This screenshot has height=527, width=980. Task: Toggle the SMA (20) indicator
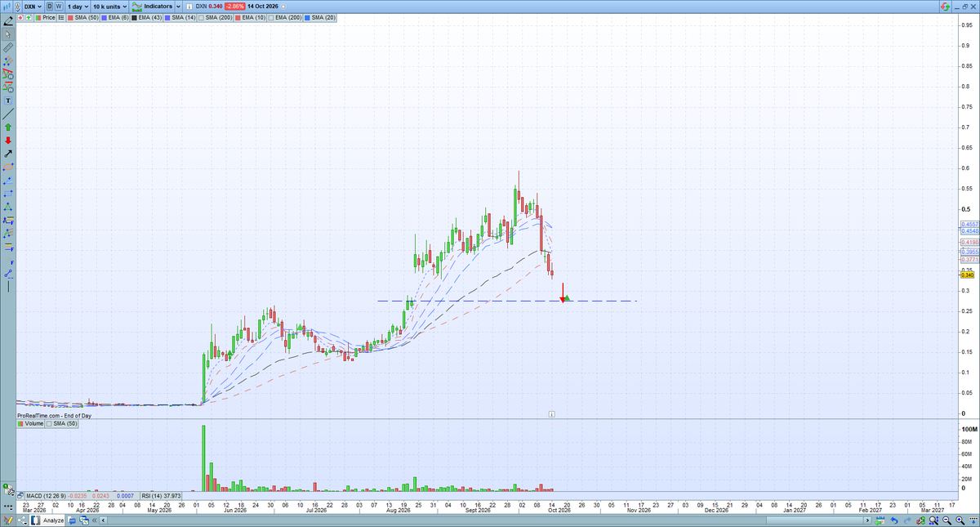[x=320, y=16]
